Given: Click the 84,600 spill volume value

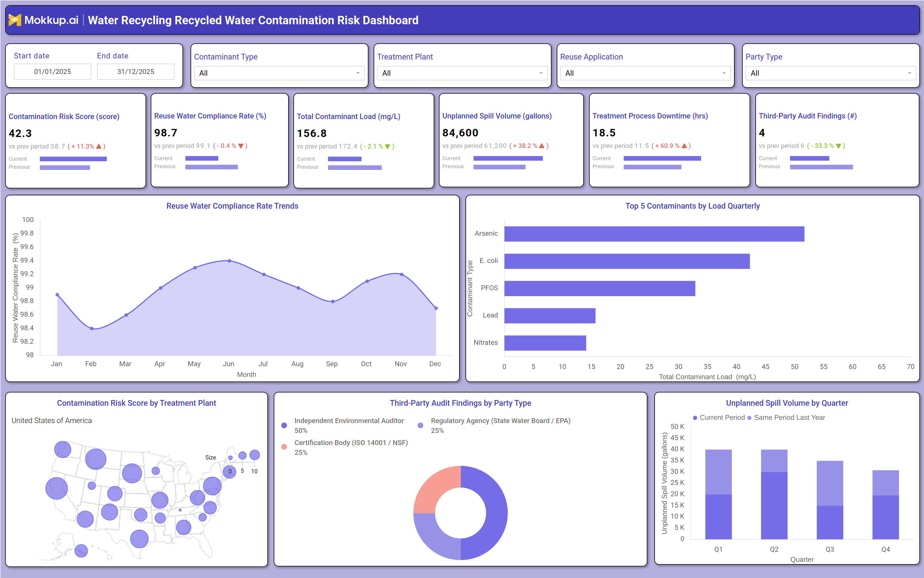Looking at the screenshot, I should pyautogui.click(x=460, y=133).
